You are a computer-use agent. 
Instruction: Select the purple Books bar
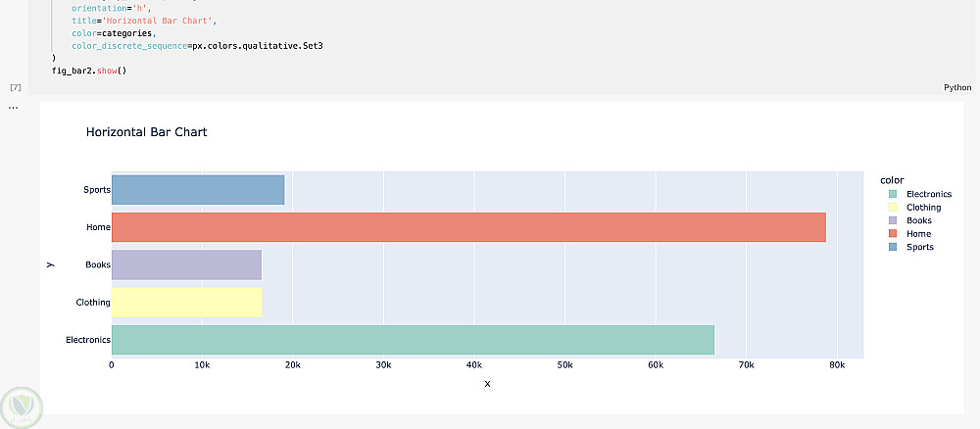coord(186,265)
